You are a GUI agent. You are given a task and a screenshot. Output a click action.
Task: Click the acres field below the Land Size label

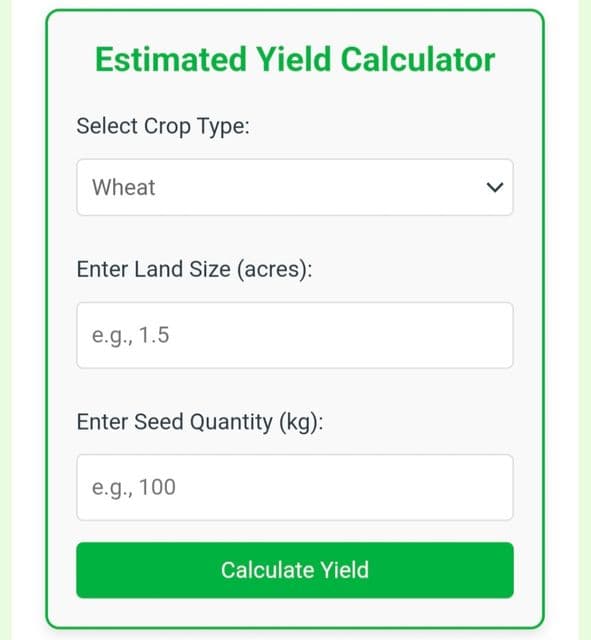pos(295,336)
